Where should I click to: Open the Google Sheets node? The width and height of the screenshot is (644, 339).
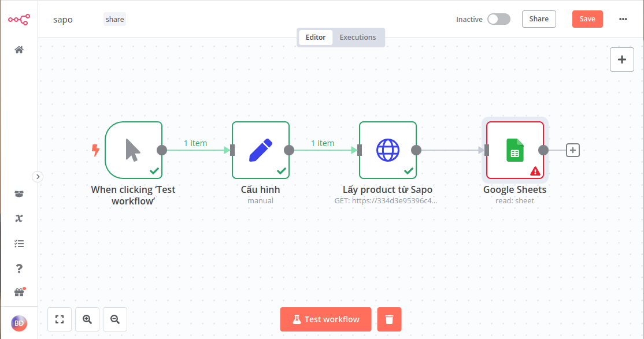click(515, 150)
